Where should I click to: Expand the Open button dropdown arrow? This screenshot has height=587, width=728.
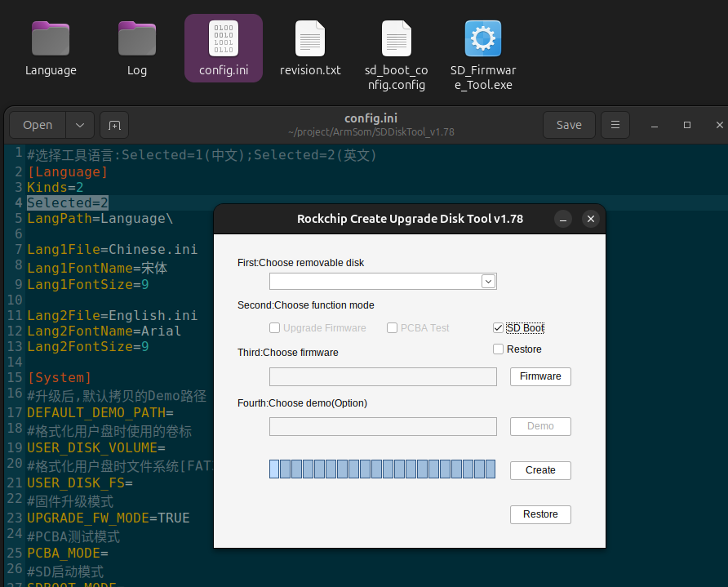point(79,125)
